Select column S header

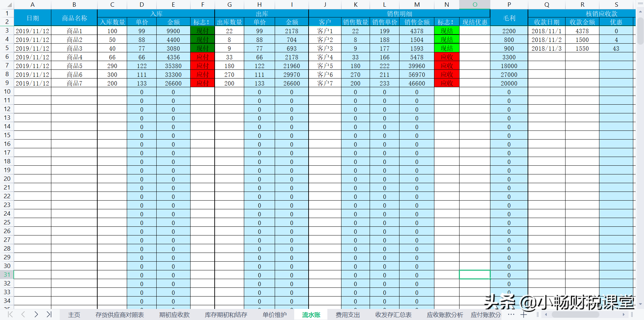coord(616,5)
